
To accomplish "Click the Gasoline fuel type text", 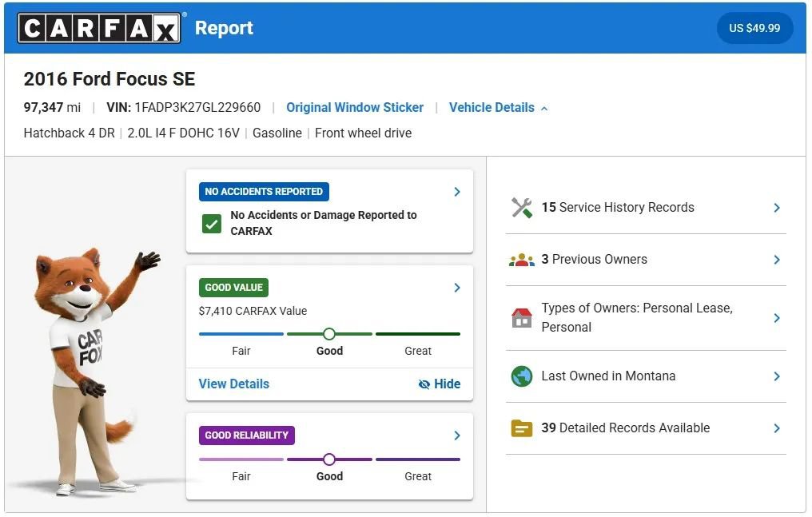I will [x=277, y=133].
